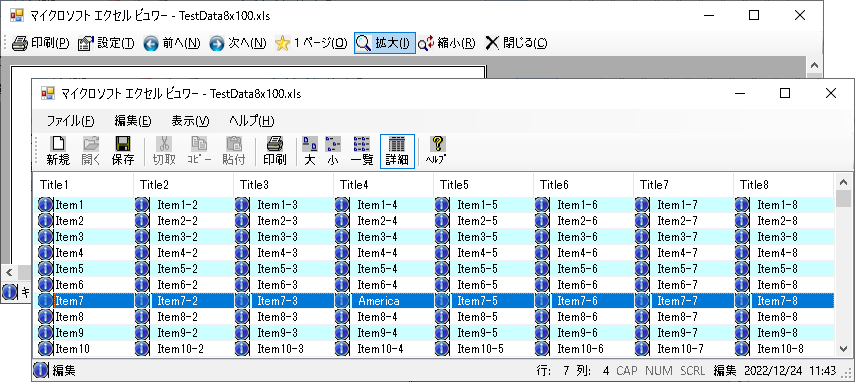
Task: Select cell Item5-3
Action: 278,269
